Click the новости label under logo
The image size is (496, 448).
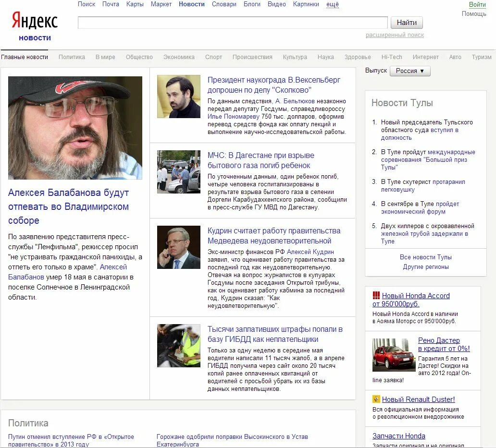35,38
